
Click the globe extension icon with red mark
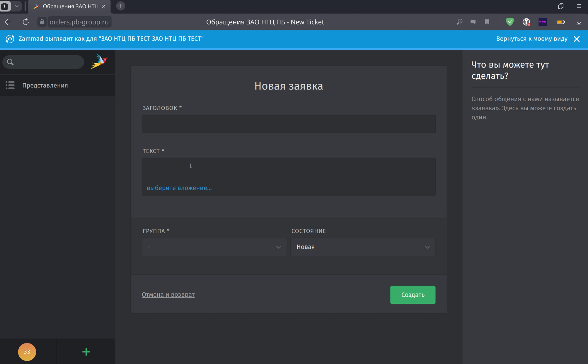(526, 22)
